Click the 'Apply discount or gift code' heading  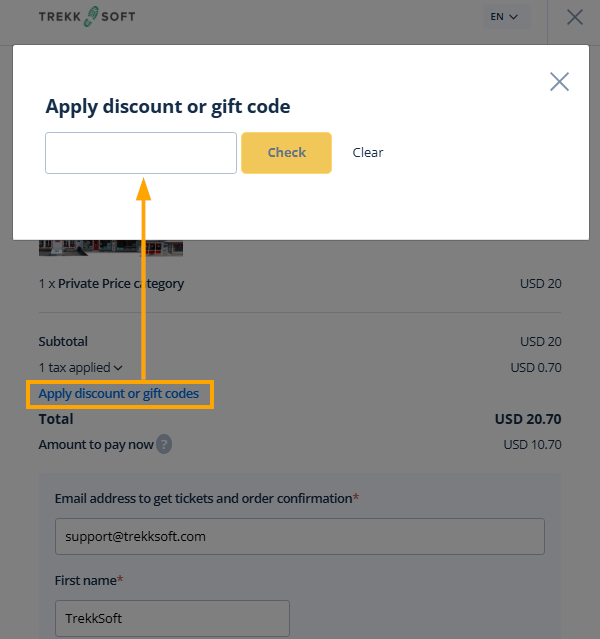(168, 106)
